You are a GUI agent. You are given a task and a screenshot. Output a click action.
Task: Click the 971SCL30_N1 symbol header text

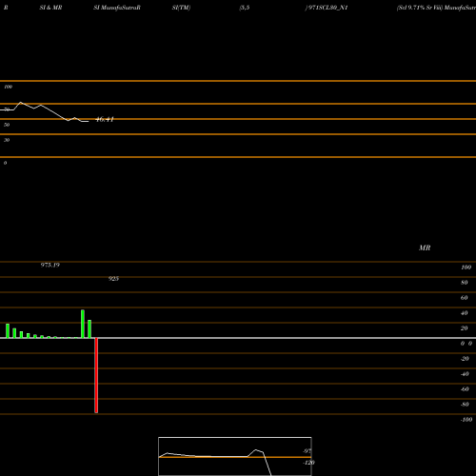(x=327, y=8)
